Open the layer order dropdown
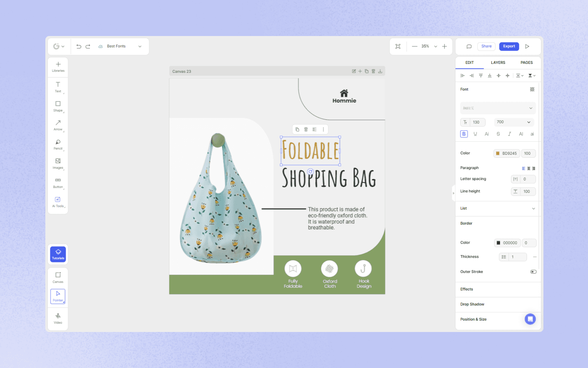The image size is (588, 368). click(532, 76)
